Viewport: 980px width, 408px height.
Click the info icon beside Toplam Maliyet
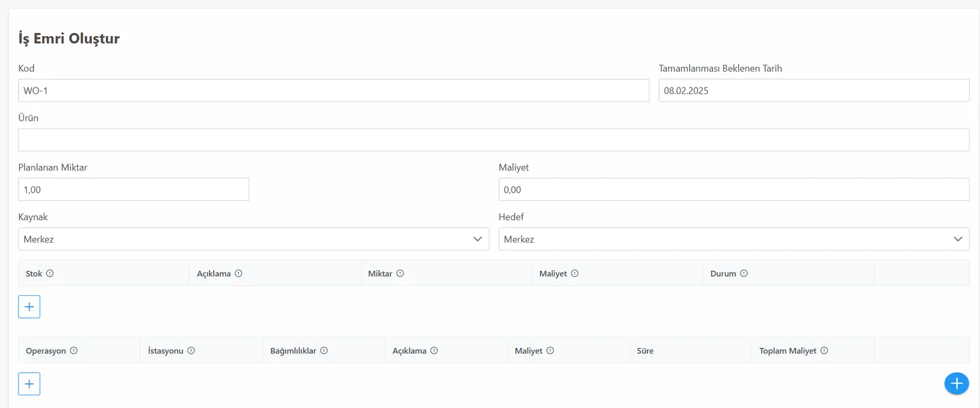pyautogui.click(x=824, y=351)
